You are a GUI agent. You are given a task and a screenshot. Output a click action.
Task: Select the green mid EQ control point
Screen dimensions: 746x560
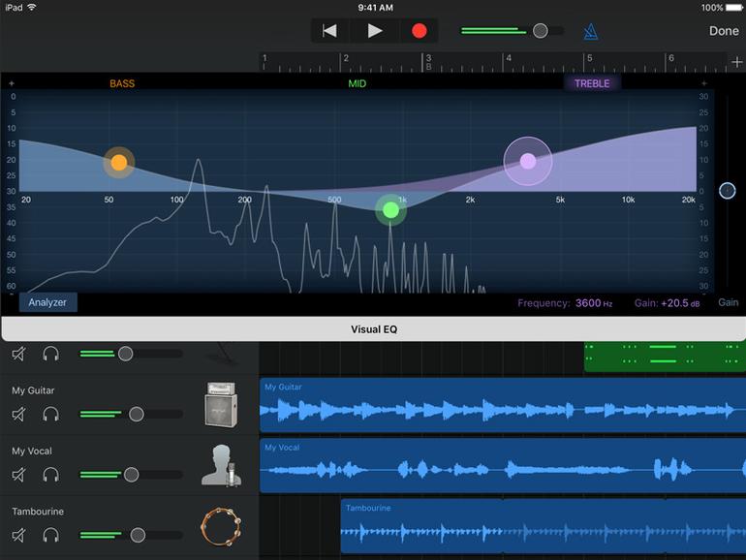tap(390, 210)
